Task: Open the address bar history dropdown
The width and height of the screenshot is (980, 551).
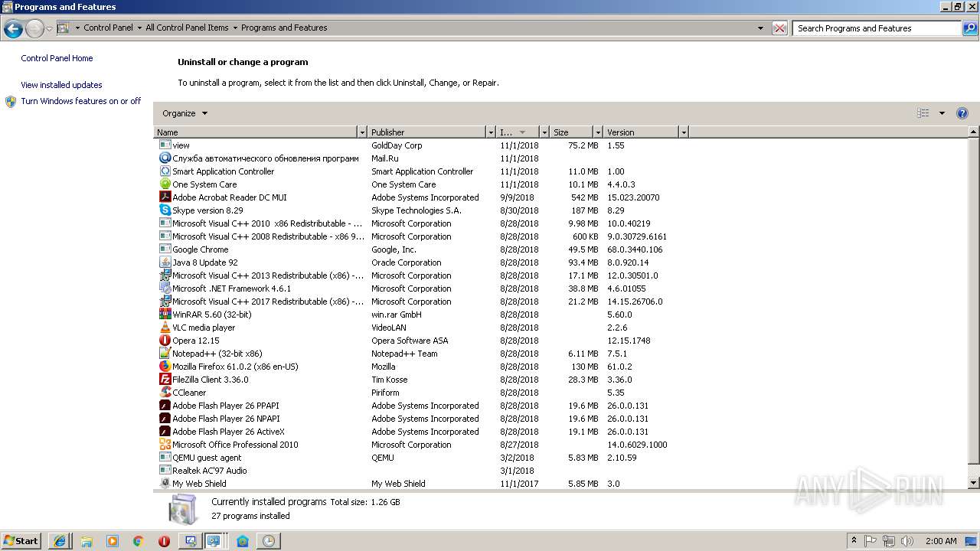Action: click(760, 28)
